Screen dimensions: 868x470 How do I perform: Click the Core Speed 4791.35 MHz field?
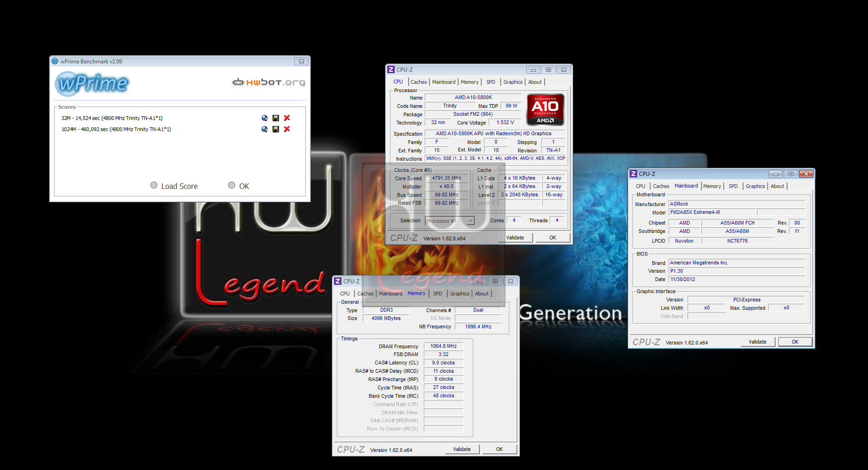pyautogui.click(x=447, y=178)
